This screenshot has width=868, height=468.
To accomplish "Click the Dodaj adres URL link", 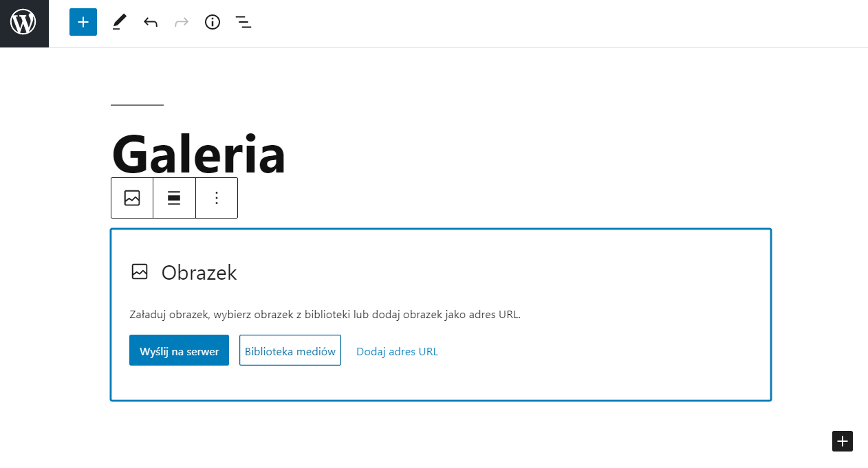I will tap(397, 351).
